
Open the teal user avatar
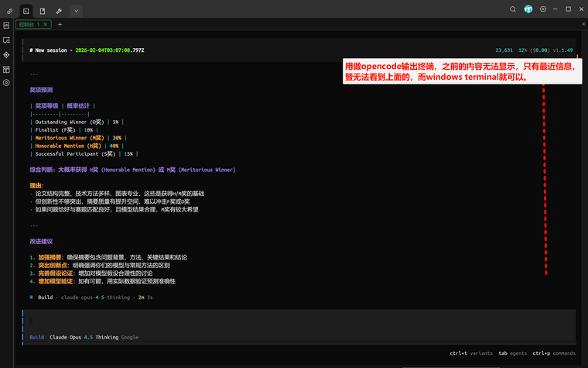coord(528,9)
